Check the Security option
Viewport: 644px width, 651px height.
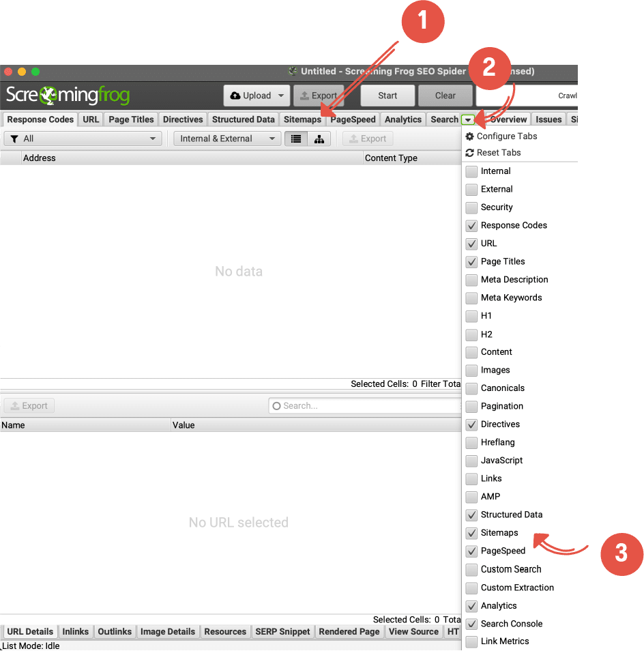click(471, 207)
